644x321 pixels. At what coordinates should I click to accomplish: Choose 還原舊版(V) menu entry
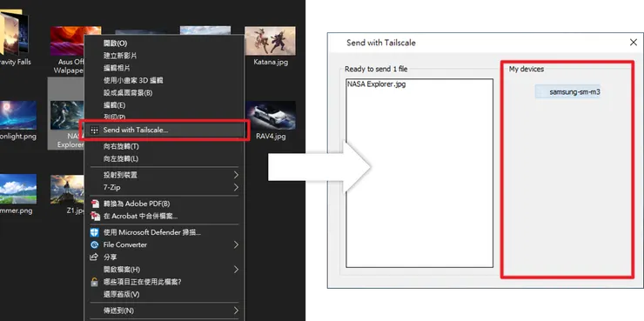pos(164,294)
